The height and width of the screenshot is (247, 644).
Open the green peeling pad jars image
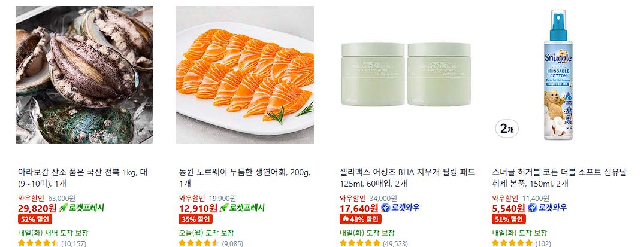pyautogui.click(x=406, y=75)
